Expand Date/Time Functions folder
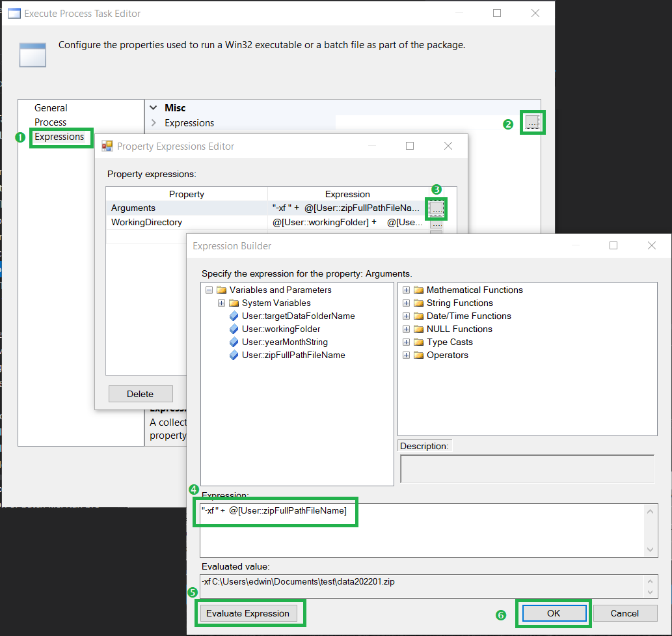 407,316
